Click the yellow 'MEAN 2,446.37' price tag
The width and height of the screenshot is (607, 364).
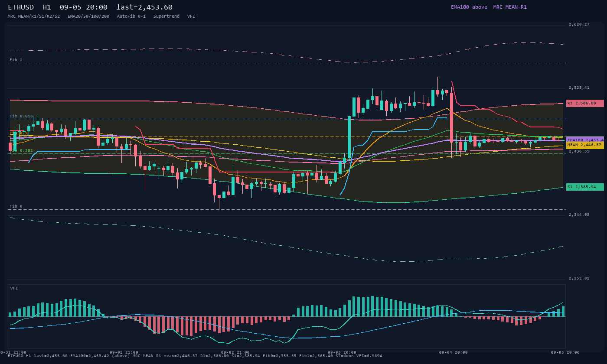[x=585, y=145]
